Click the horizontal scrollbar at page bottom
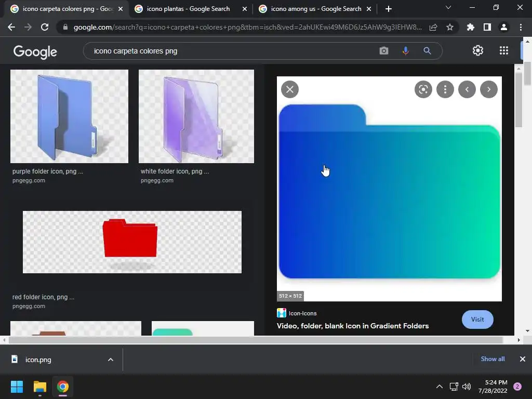Image resolution: width=532 pixels, height=399 pixels. [255, 340]
